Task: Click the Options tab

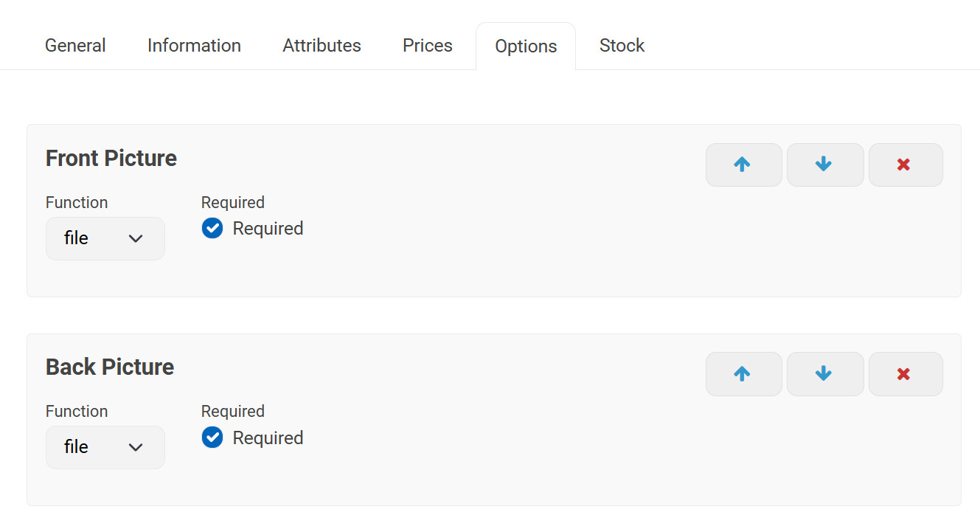Action: [526, 46]
